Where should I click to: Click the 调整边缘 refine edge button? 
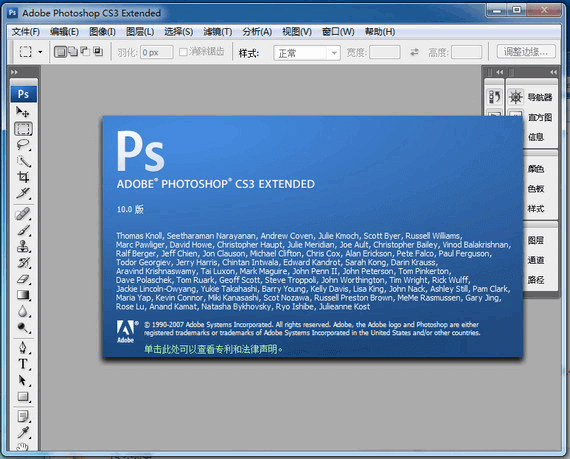[526, 52]
